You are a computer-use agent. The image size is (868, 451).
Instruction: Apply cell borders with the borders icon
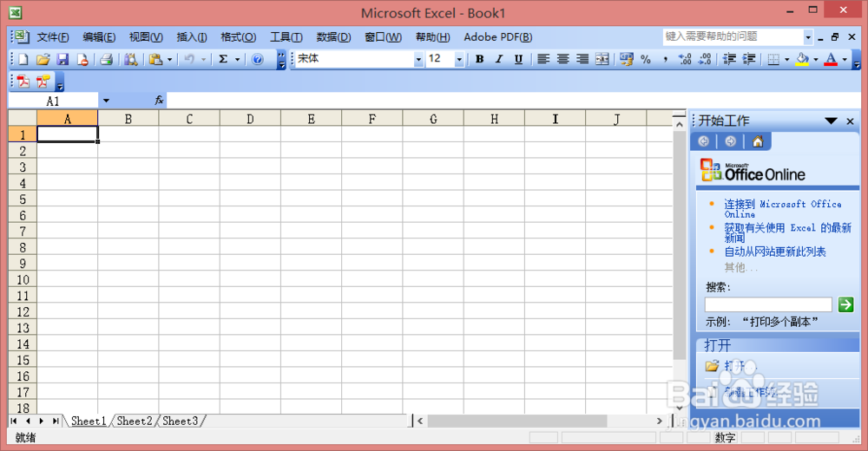tap(774, 59)
